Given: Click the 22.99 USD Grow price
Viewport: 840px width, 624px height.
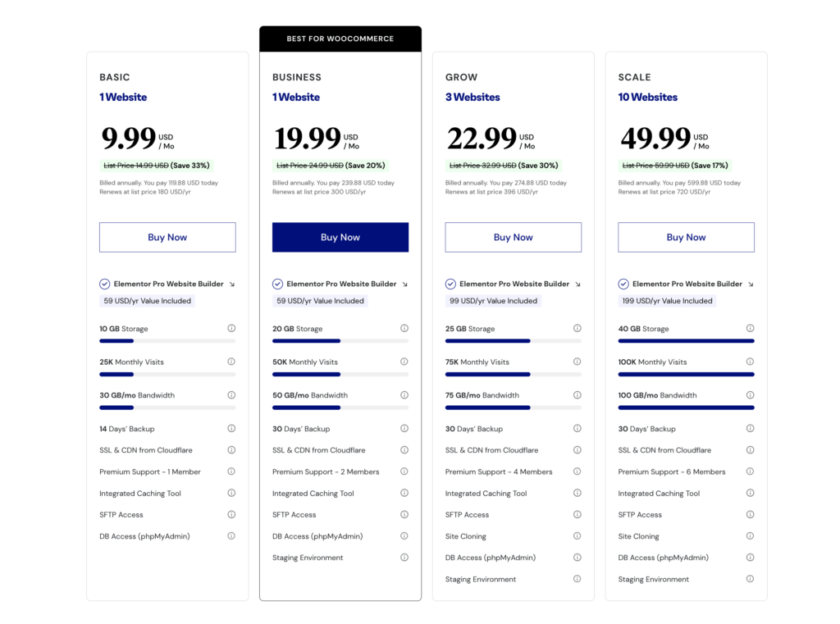Looking at the screenshot, I should click(482, 139).
